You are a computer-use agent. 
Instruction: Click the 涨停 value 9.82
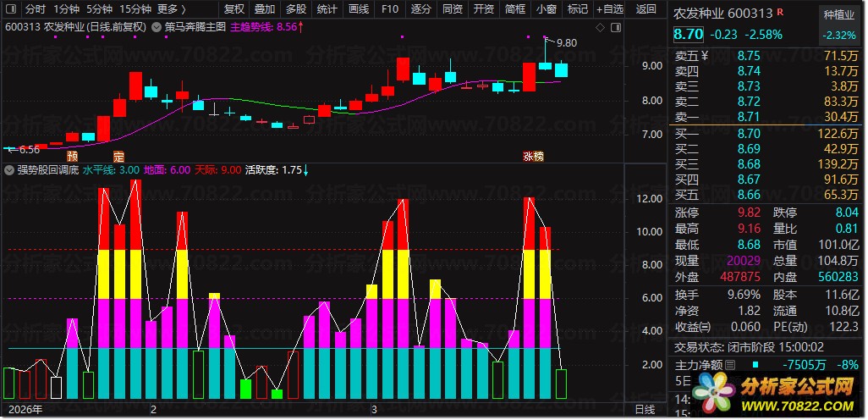pos(749,213)
